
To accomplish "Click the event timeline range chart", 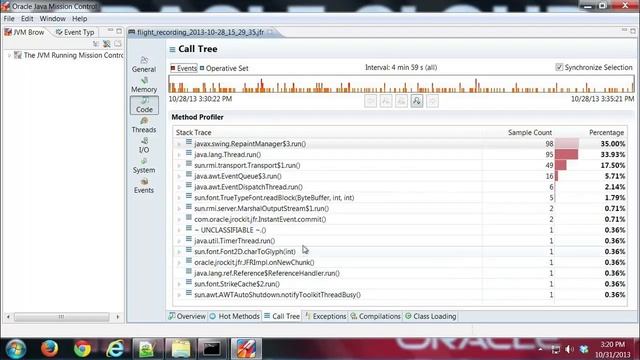I will pos(402,84).
